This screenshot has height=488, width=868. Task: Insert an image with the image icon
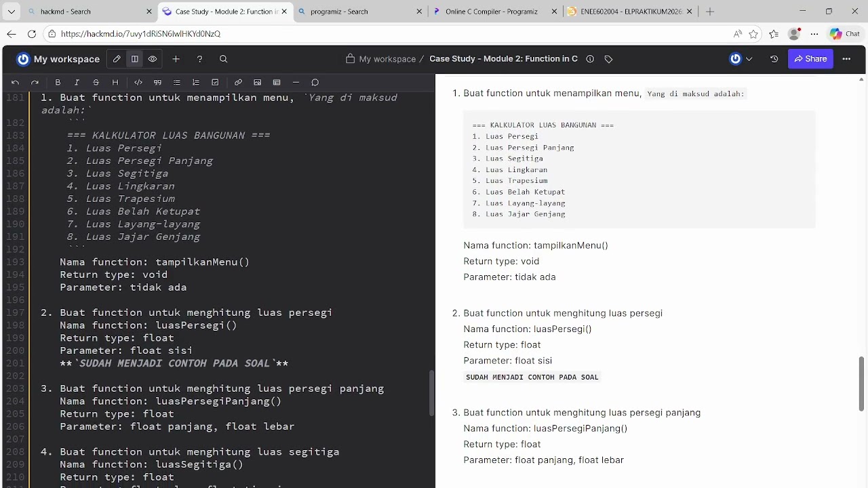pos(257,82)
